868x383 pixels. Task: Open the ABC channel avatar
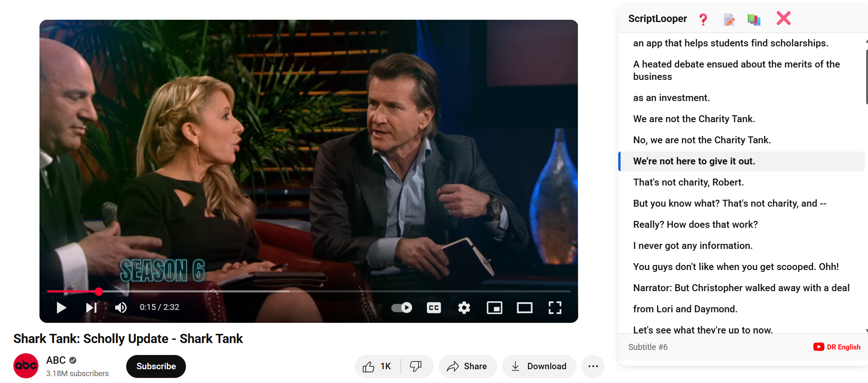pyautogui.click(x=26, y=366)
